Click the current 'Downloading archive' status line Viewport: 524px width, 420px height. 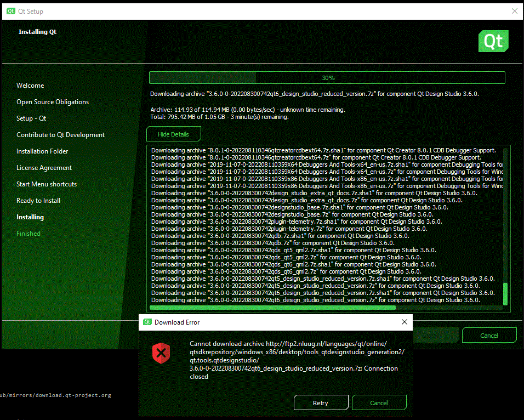tap(315, 94)
